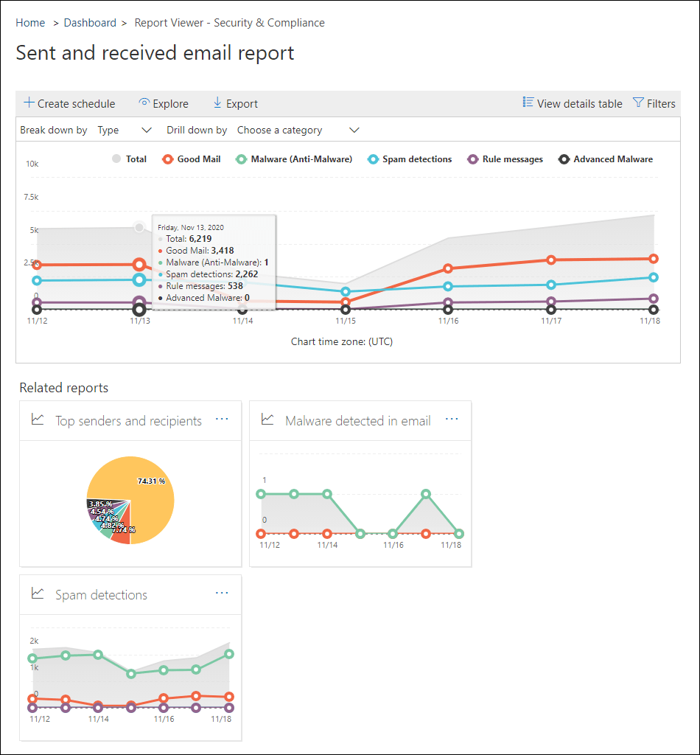Viewport: 700px width, 755px height.
Task: Click the chart icon on Spam detections card
Action: pos(38,594)
